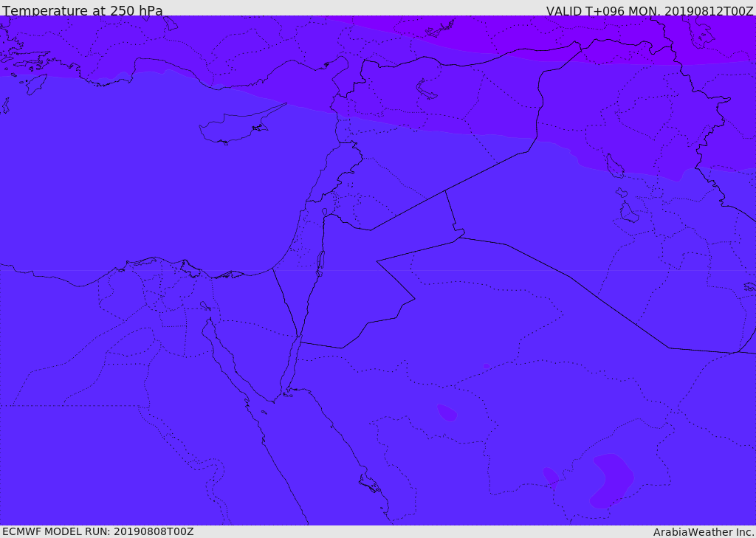The height and width of the screenshot is (538, 756).
Task: Click the Sea of Galilee outline
Action: click(x=325, y=212)
